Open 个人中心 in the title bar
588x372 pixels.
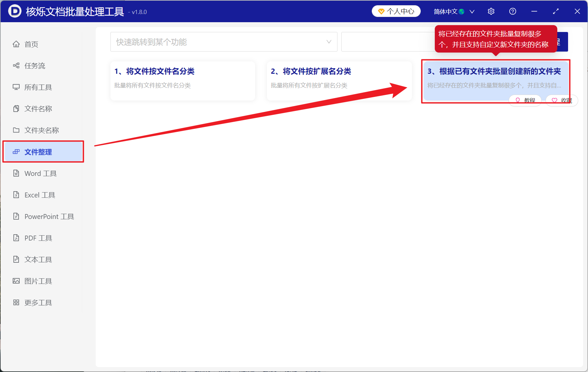point(396,11)
